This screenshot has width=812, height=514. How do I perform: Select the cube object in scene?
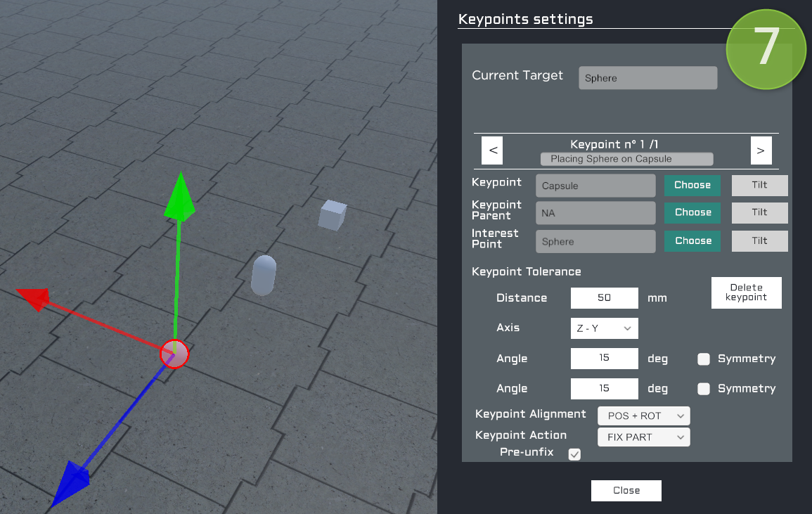pos(332,215)
